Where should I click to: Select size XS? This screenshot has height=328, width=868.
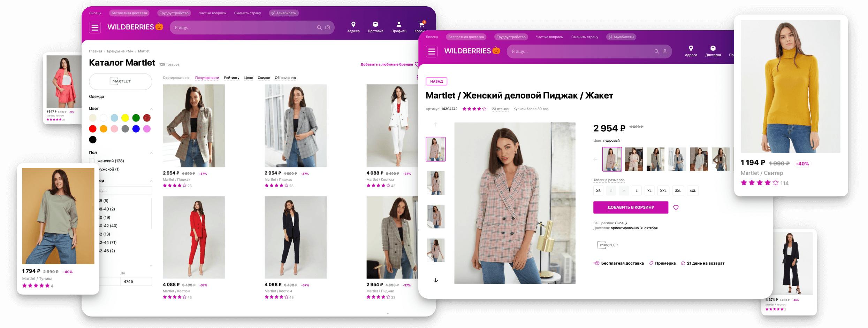598,191
